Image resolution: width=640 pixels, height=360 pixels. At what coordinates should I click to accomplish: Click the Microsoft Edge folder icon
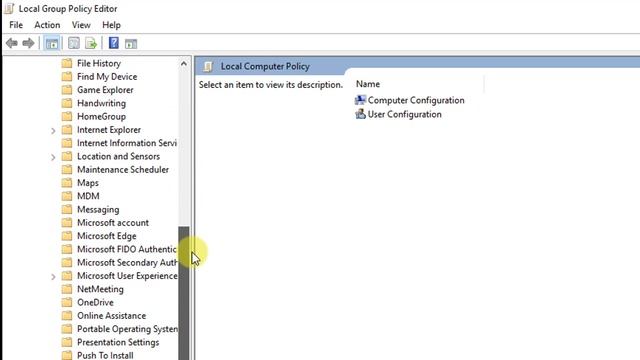coord(67,236)
